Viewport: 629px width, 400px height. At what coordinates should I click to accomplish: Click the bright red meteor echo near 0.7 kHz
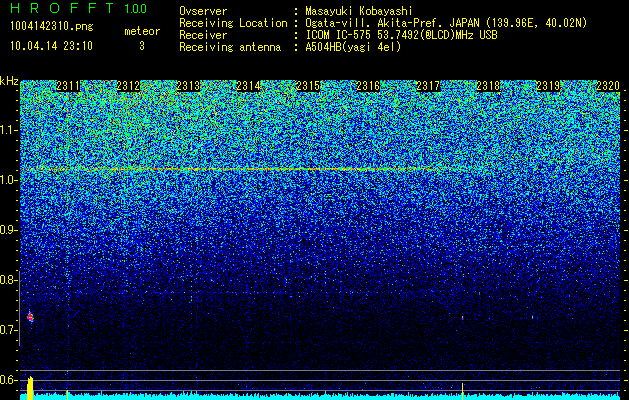click(x=30, y=317)
